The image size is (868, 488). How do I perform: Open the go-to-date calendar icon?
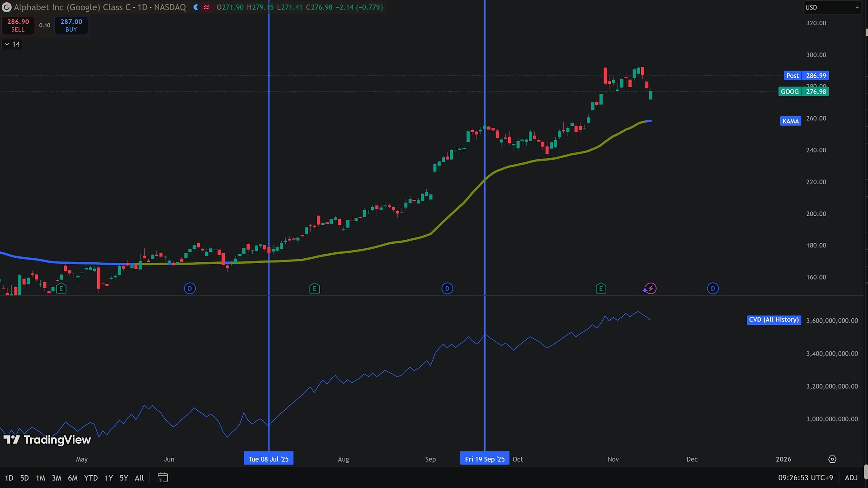pyautogui.click(x=163, y=478)
